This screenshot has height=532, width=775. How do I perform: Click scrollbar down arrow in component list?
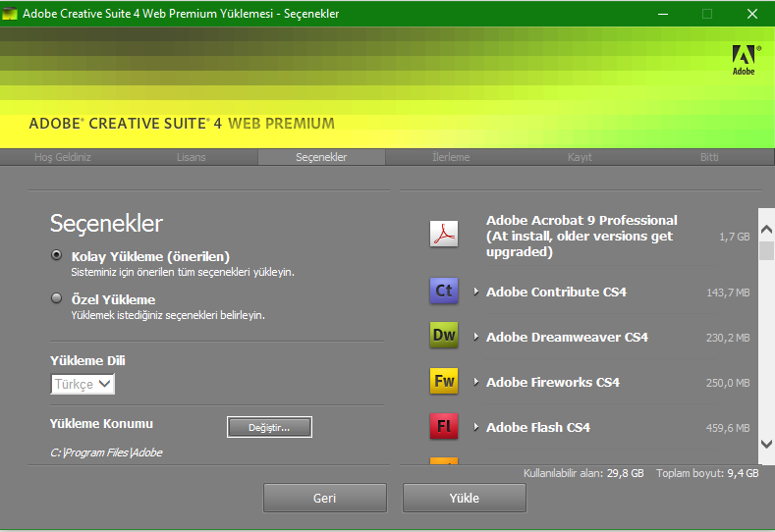[766, 444]
